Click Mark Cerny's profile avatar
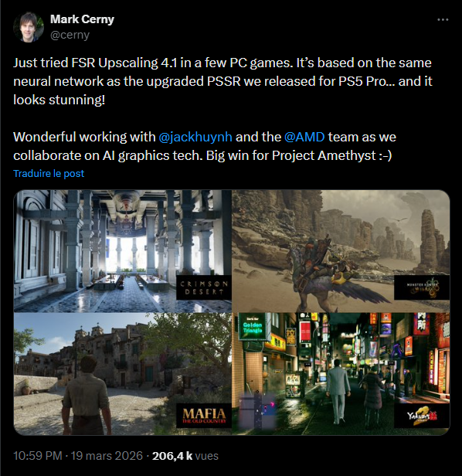The width and height of the screenshot is (462, 476). point(29,27)
